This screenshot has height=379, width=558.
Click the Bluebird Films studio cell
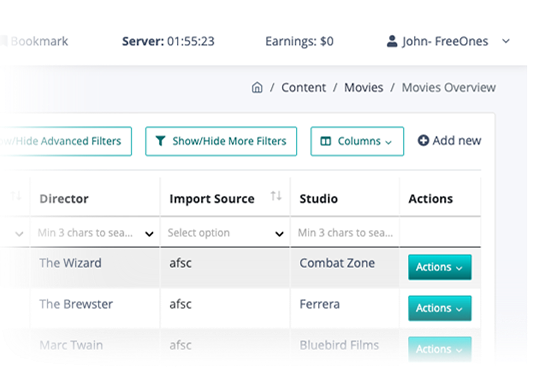click(339, 345)
